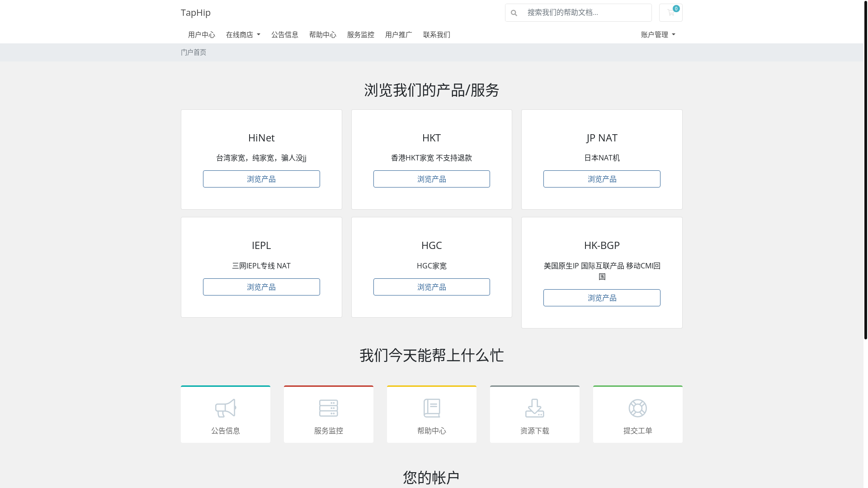Click the IEPL product title

click(261, 245)
